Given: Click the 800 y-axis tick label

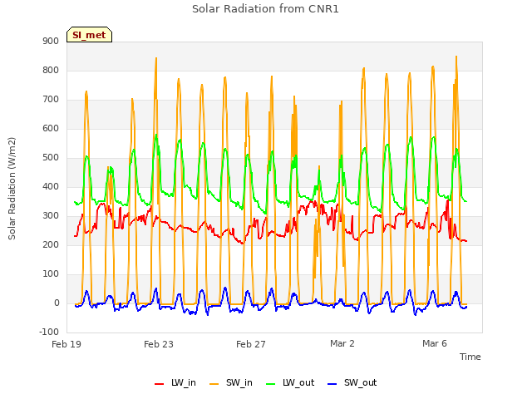Looking at the screenshot, I should 51,70.
